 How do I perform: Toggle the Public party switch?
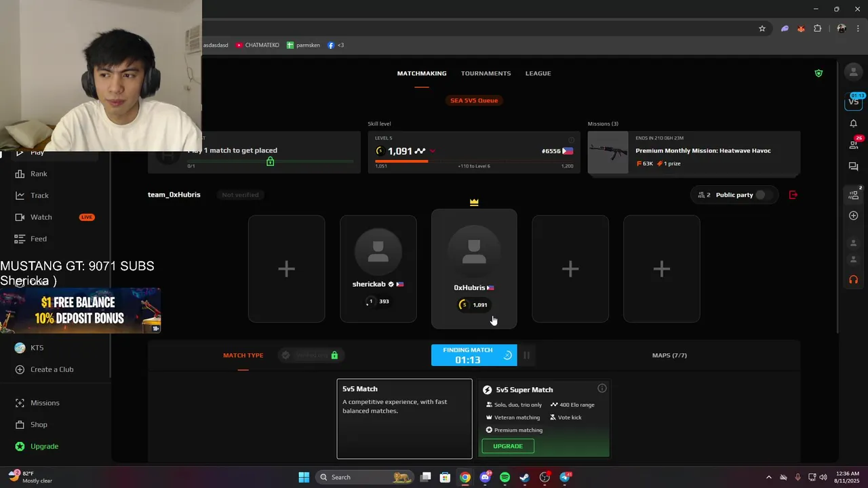point(764,195)
